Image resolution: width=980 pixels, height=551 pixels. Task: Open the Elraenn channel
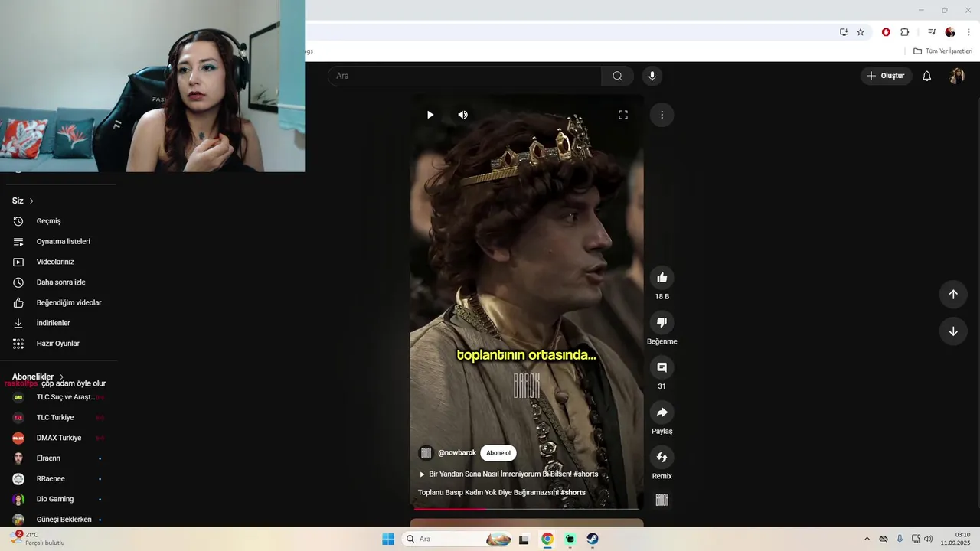pyautogui.click(x=59, y=458)
